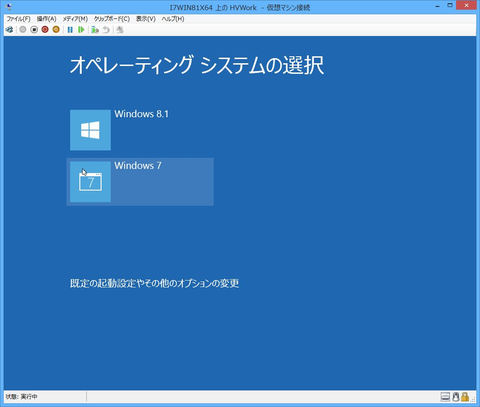Click the keyboard status icon in status bar
This screenshot has height=407, width=480.
tap(445, 397)
